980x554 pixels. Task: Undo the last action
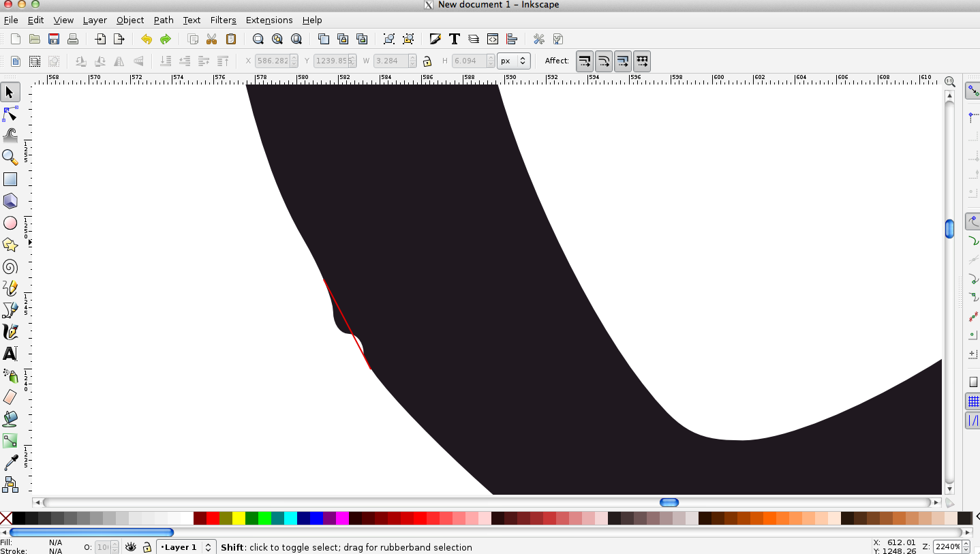147,39
